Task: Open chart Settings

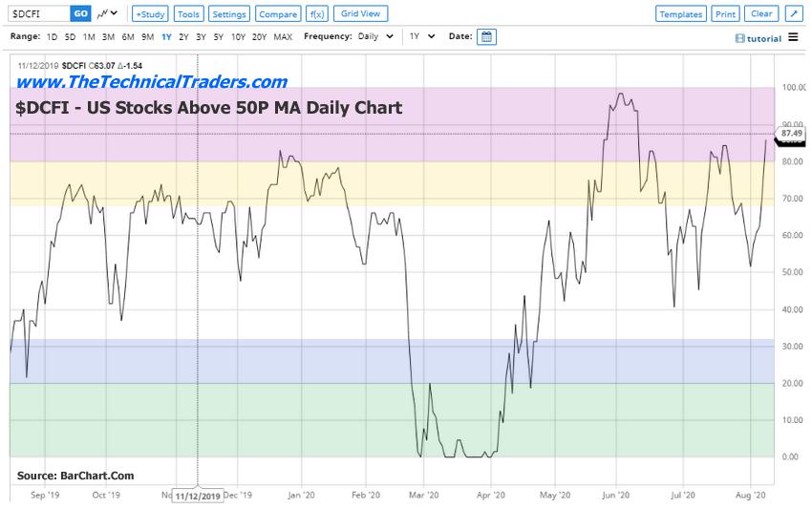Action: pos(228,14)
